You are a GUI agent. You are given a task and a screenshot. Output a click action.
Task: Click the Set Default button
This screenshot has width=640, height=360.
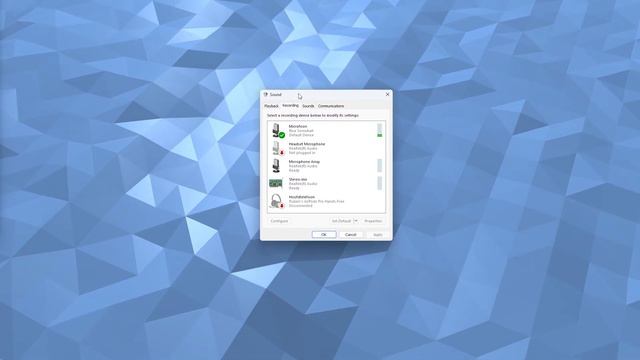[x=341, y=221]
